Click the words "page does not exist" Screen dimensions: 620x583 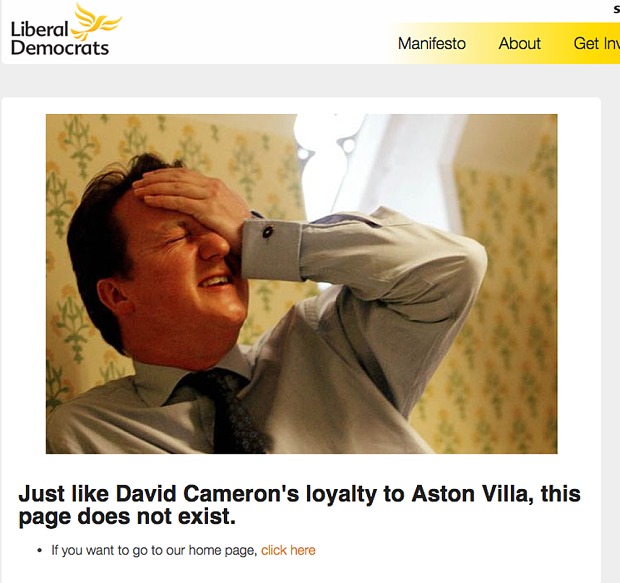[x=127, y=517]
